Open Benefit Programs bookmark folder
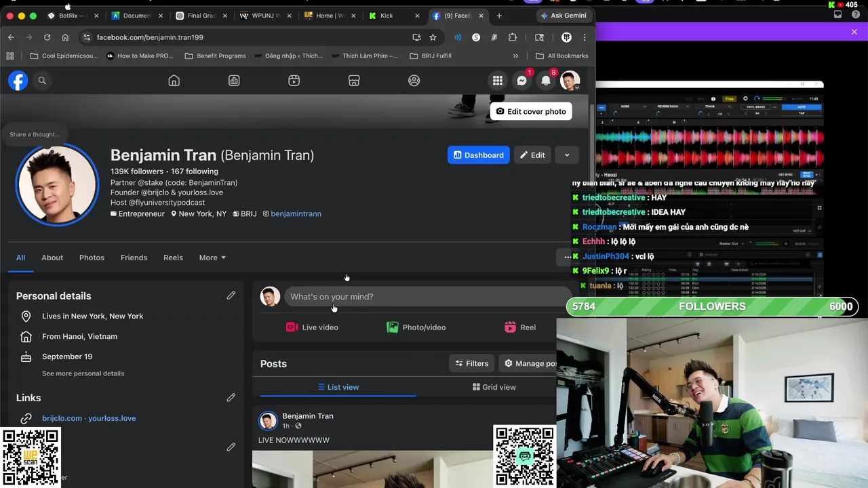Image resolution: width=868 pixels, height=488 pixels. pos(215,56)
